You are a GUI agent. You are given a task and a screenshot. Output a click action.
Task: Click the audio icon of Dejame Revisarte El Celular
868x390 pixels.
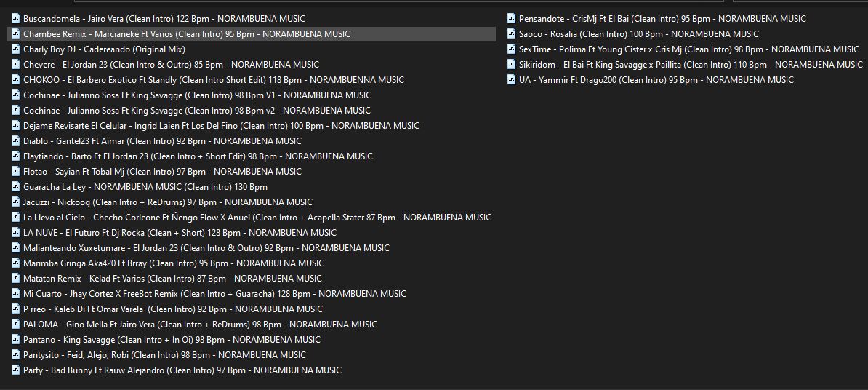point(15,126)
